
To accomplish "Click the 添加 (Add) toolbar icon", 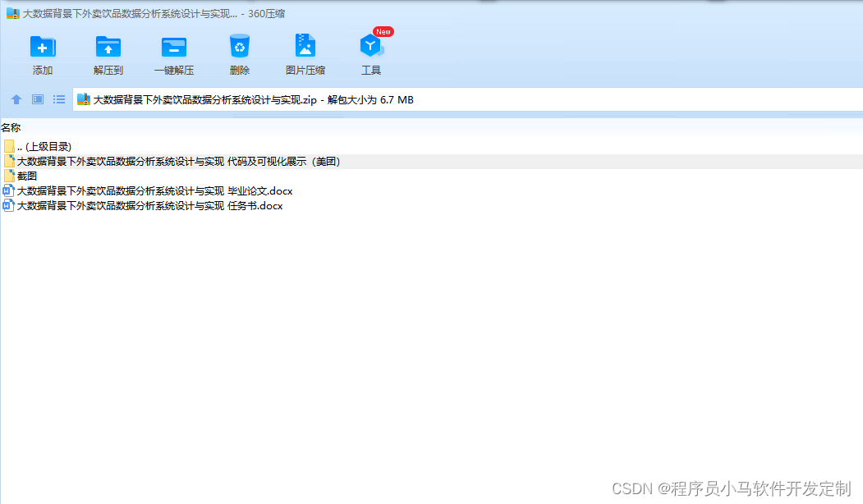I will pyautogui.click(x=43, y=47).
